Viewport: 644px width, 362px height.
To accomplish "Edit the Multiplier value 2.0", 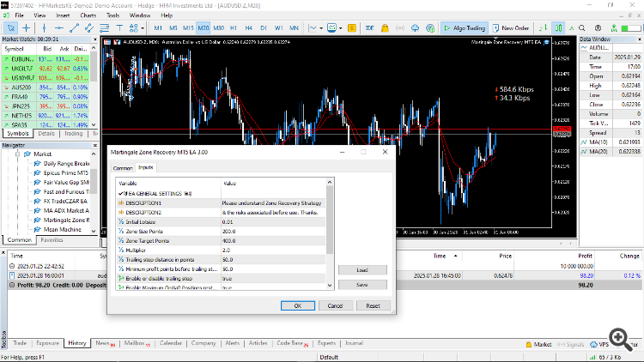I will pos(273,250).
